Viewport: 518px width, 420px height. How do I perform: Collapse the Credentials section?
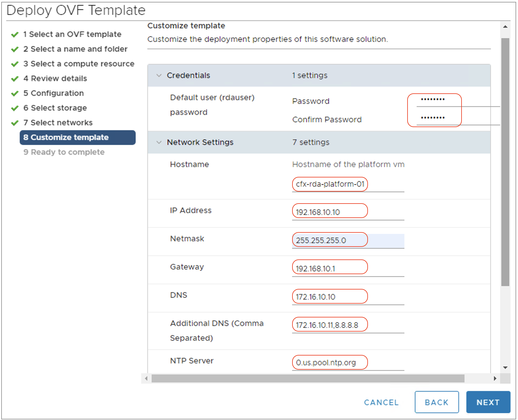tap(159, 75)
